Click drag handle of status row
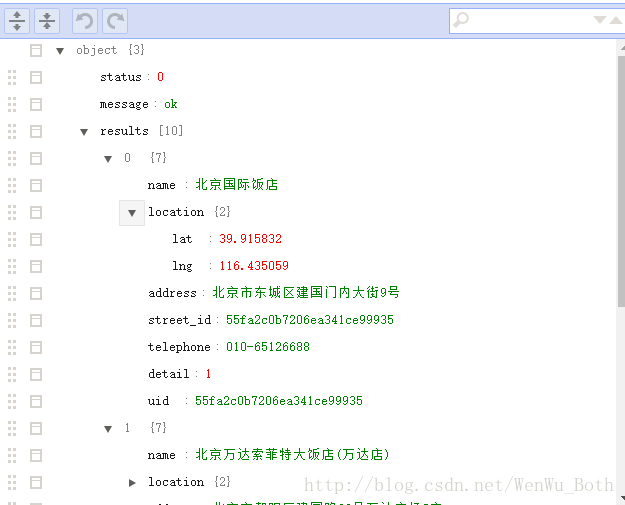This screenshot has width=625, height=505. [12, 77]
